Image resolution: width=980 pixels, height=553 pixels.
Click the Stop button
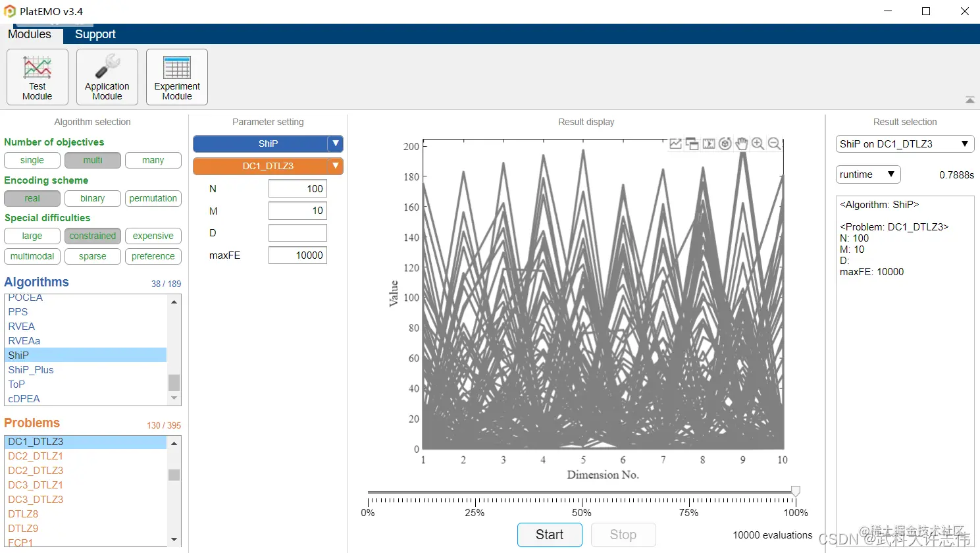click(623, 535)
